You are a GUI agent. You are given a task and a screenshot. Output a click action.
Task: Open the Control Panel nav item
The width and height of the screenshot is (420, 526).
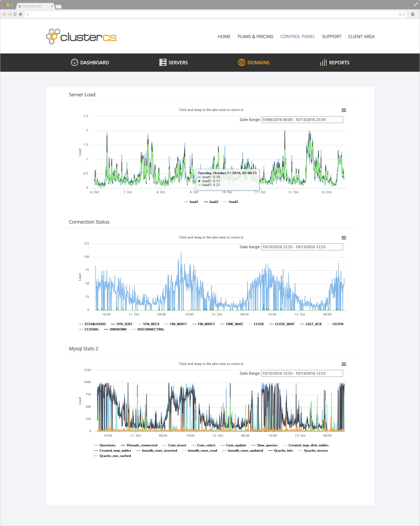(298, 37)
